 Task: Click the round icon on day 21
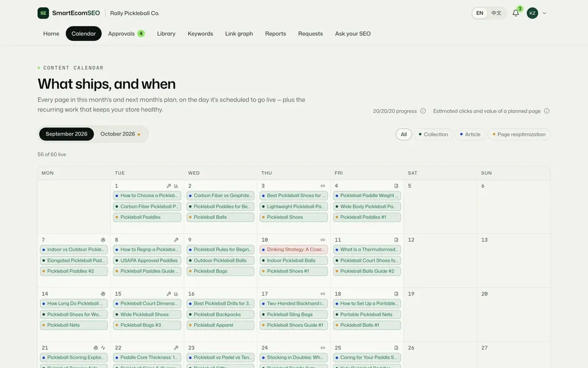(96, 348)
